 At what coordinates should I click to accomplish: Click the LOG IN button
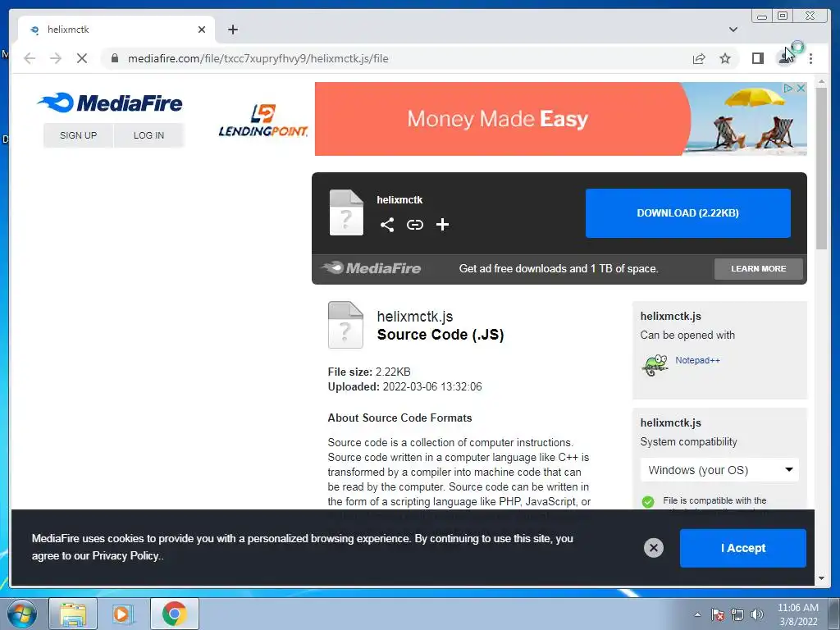pos(149,135)
